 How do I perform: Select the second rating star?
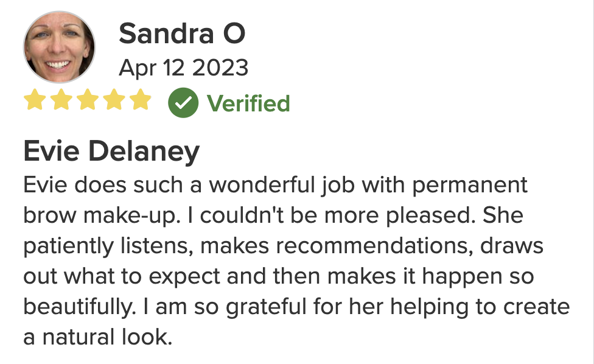click(61, 100)
